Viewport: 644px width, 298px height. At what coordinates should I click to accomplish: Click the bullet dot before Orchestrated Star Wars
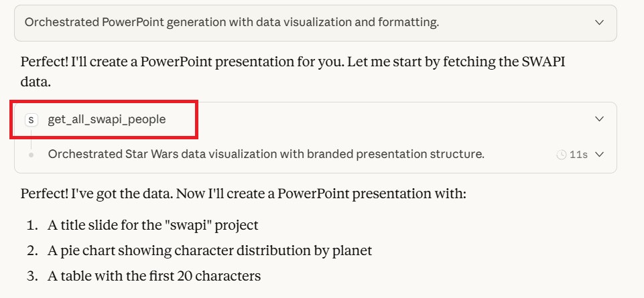click(31, 155)
